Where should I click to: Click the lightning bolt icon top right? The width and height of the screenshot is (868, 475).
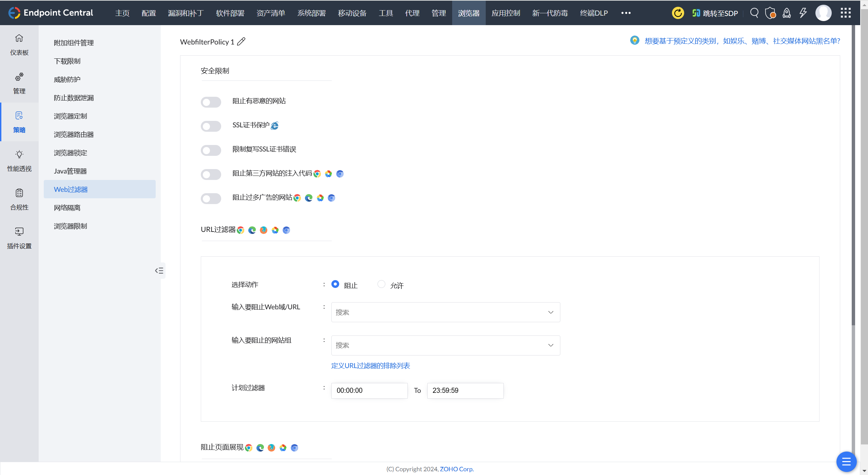point(803,13)
